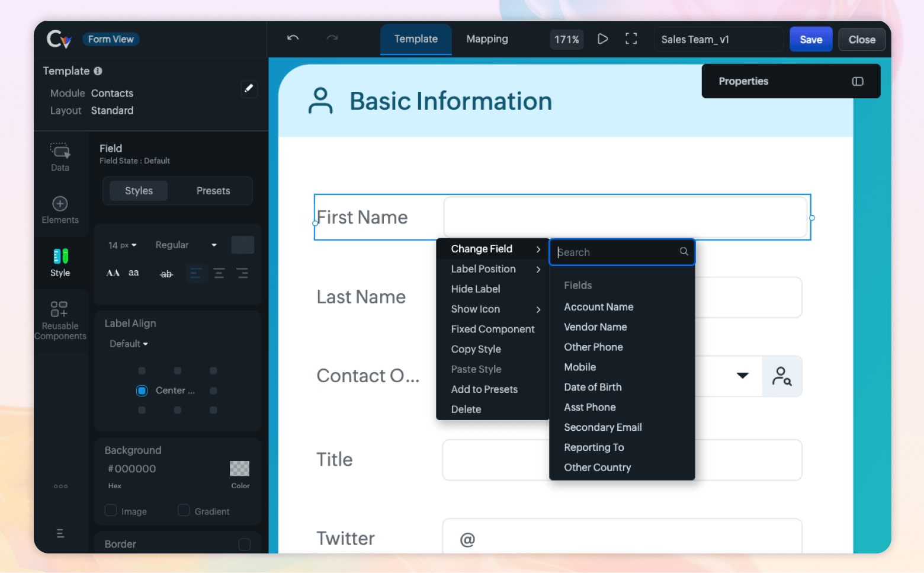Click the three-dots more options icon

click(x=60, y=486)
